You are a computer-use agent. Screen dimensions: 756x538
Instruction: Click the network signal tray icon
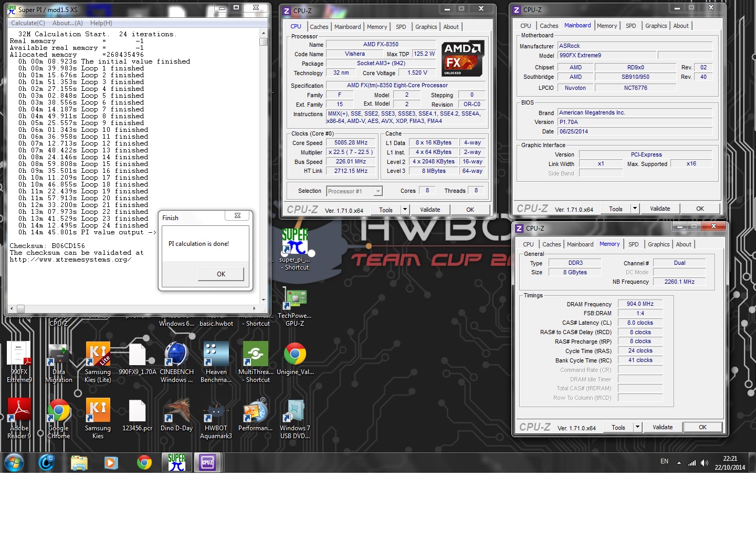click(692, 463)
